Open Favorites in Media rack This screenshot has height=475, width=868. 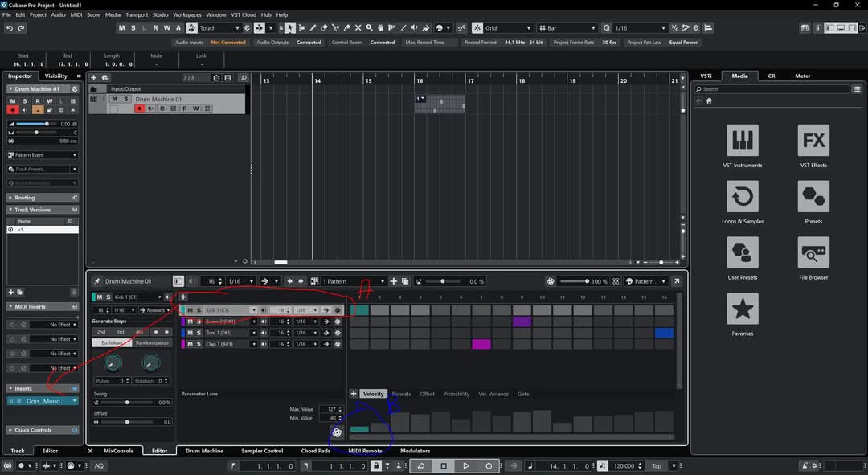pyautogui.click(x=743, y=309)
